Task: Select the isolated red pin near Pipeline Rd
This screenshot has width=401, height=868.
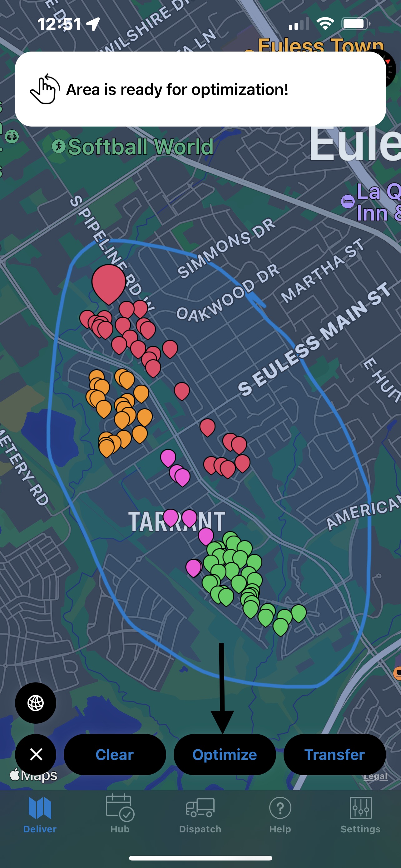Action: pyautogui.click(x=182, y=390)
